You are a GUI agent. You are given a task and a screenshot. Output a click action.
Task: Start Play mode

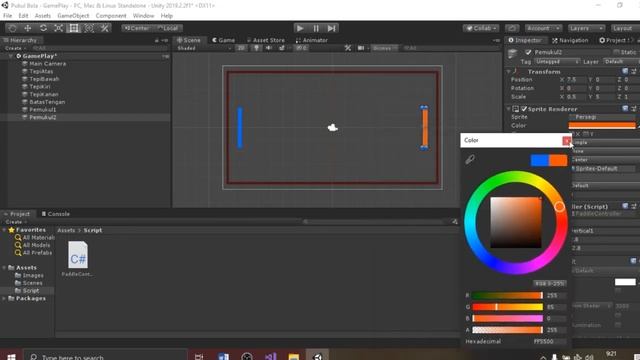click(x=300, y=28)
